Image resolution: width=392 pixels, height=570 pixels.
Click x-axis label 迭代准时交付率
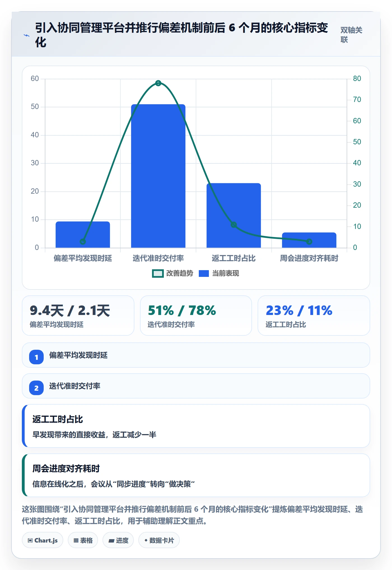tap(158, 258)
